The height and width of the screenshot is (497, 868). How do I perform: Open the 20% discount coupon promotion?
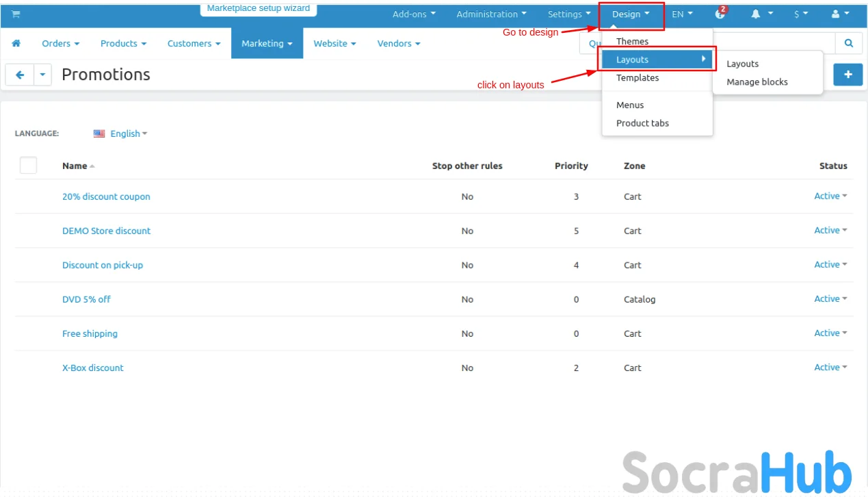[x=106, y=196]
